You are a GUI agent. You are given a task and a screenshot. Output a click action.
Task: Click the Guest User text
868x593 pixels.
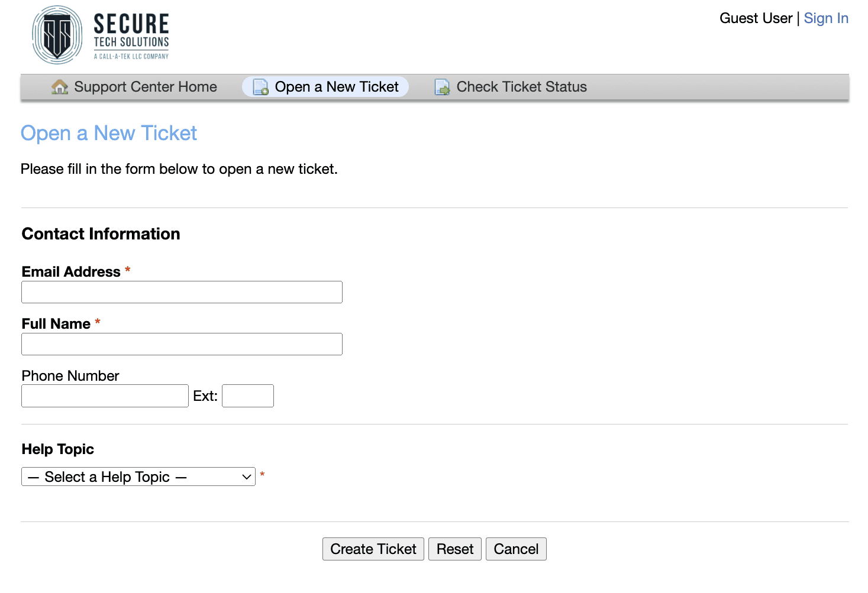click(756, 18)
